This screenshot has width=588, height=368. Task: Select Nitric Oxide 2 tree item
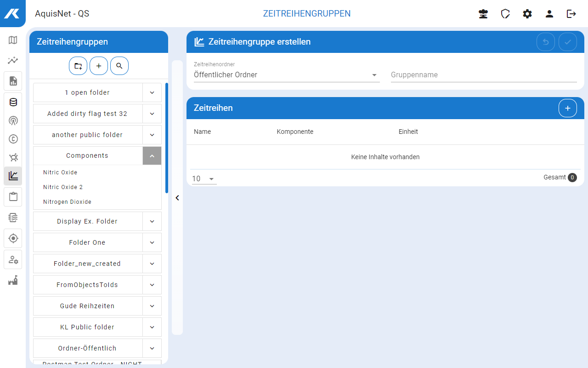click(x=63, y=187)
